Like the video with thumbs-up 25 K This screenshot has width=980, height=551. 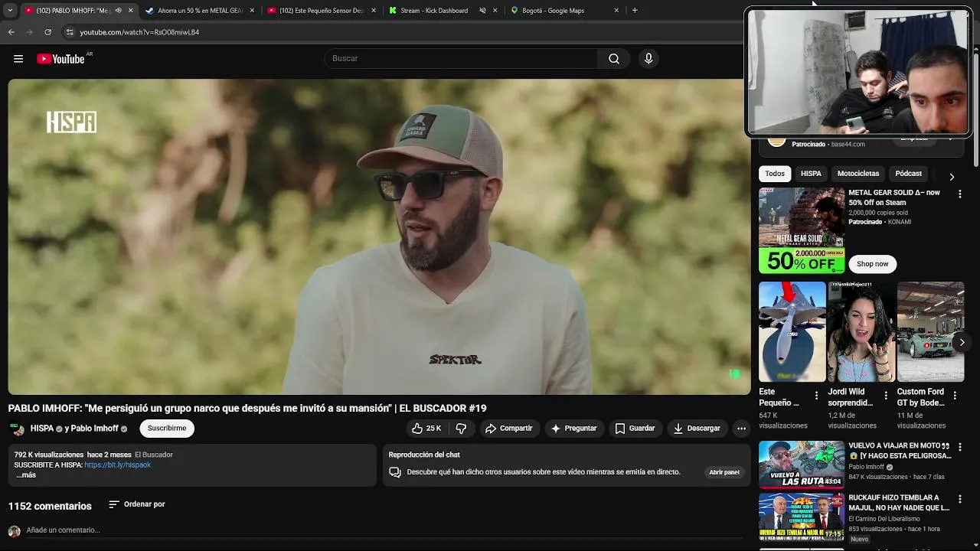[426, 429]
